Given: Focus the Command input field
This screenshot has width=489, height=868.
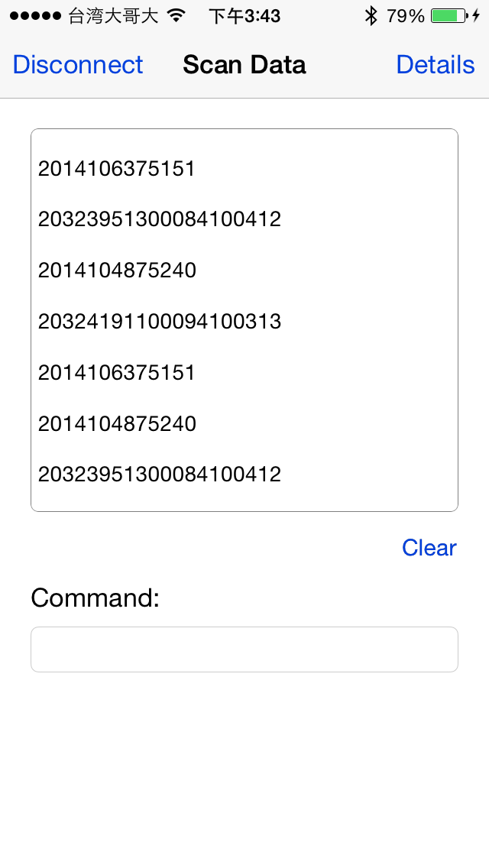Looking at the screenshot, I should tap(244, 649).
